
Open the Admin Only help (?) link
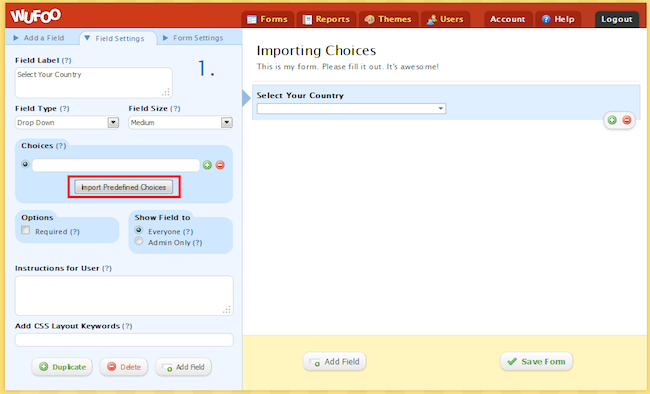pos(197,243)
